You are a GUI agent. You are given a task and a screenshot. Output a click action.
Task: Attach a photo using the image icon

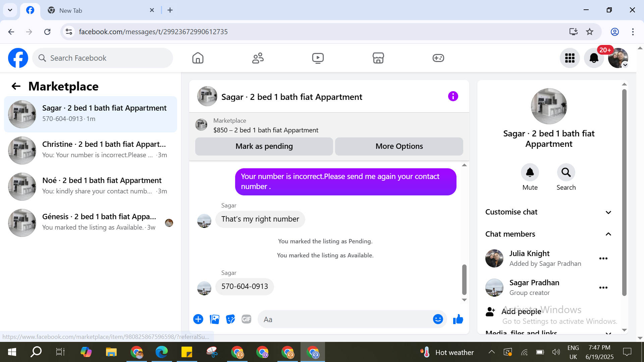214,319
